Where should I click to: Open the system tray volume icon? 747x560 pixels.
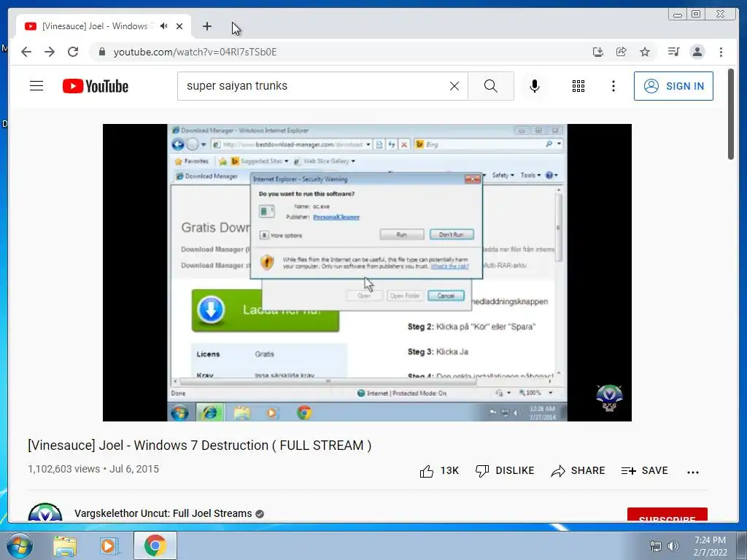coord(673,546)
